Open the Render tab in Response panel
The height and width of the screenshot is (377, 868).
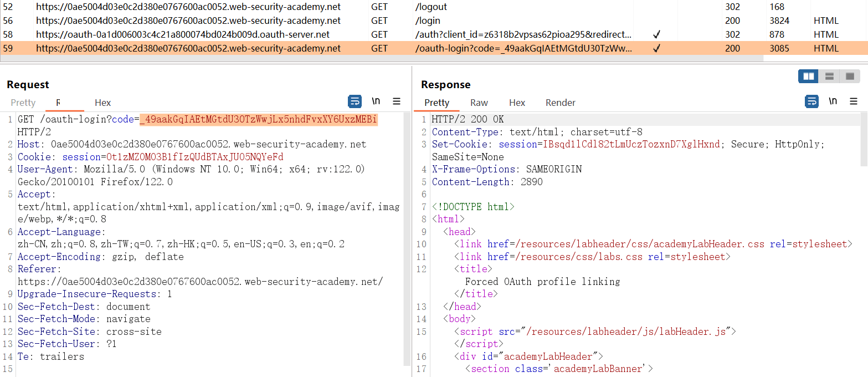pyautogui.click(x=560, y=103)
